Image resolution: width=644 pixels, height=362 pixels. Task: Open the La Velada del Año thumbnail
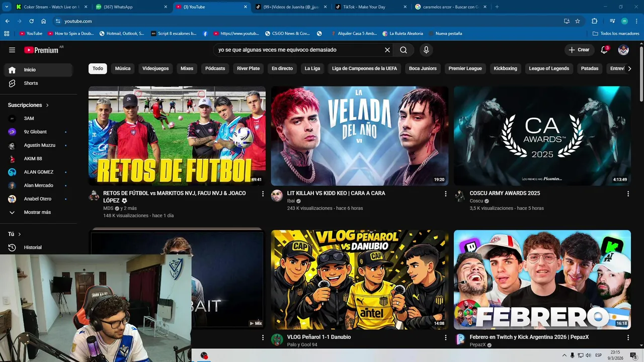(x=360, y=136)
